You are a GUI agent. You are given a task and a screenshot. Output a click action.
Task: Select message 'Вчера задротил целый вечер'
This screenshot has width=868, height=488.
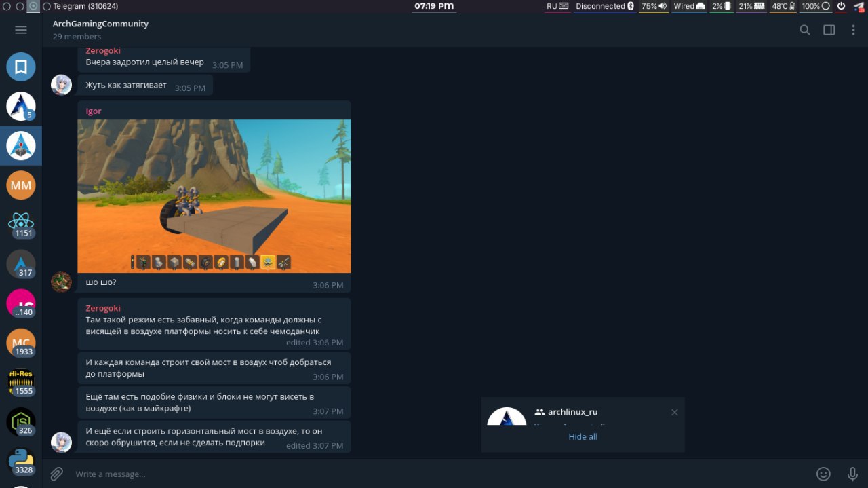pos(164,60)
